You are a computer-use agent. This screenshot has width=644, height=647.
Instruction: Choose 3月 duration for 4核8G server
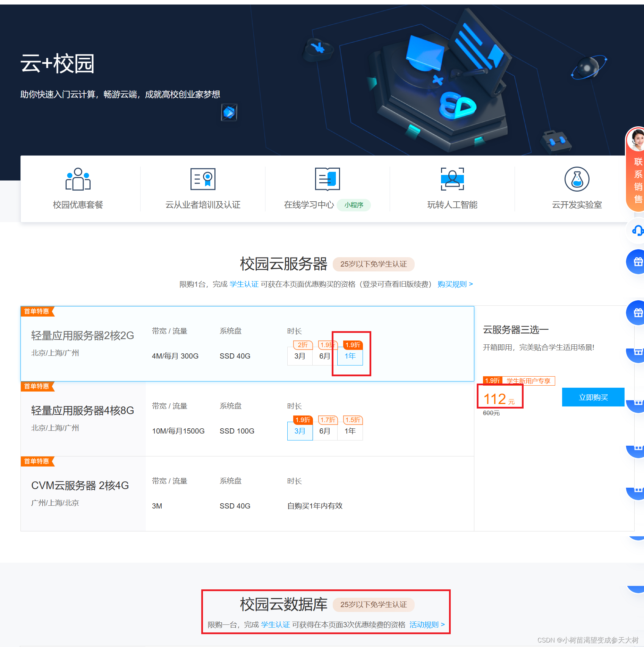click(300, 431)
